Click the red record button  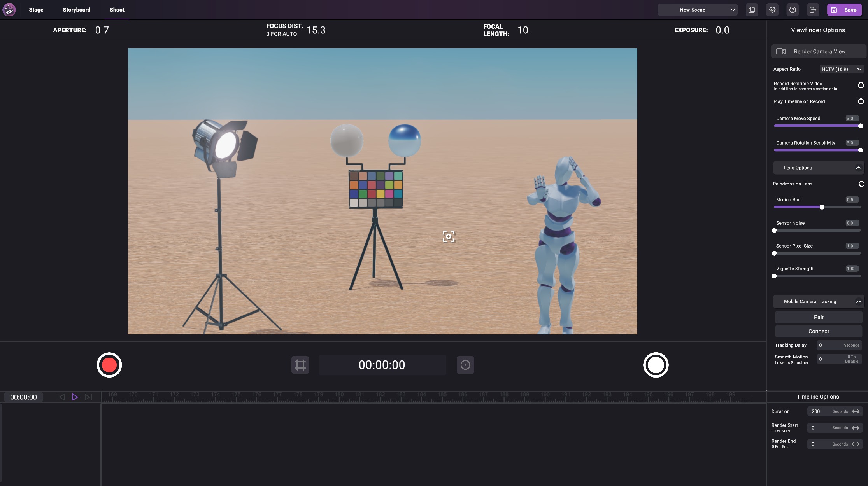click(x=109, y=365)
